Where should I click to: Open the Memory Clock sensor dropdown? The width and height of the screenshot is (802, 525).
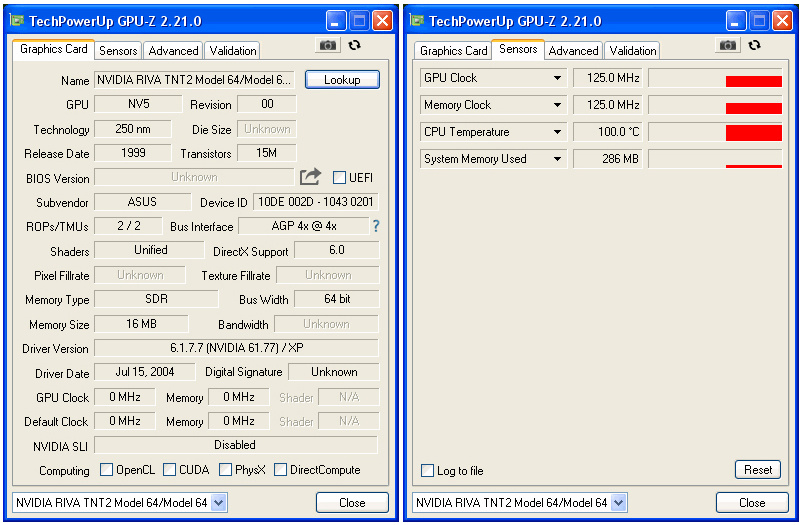558,105
